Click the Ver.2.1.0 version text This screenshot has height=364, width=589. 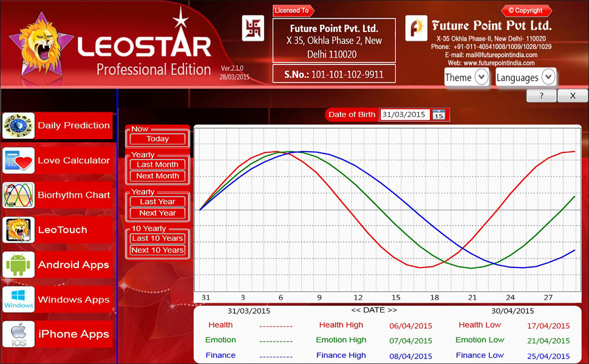[x=232, y=69]
